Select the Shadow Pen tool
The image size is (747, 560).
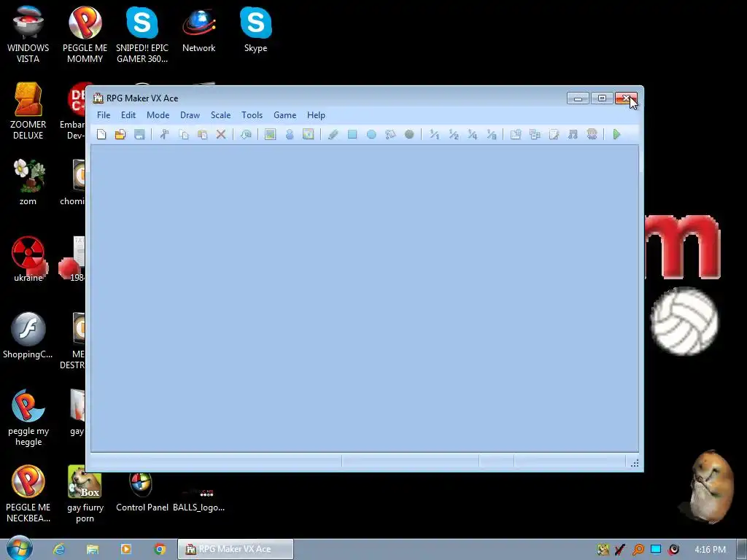(409, 134)
